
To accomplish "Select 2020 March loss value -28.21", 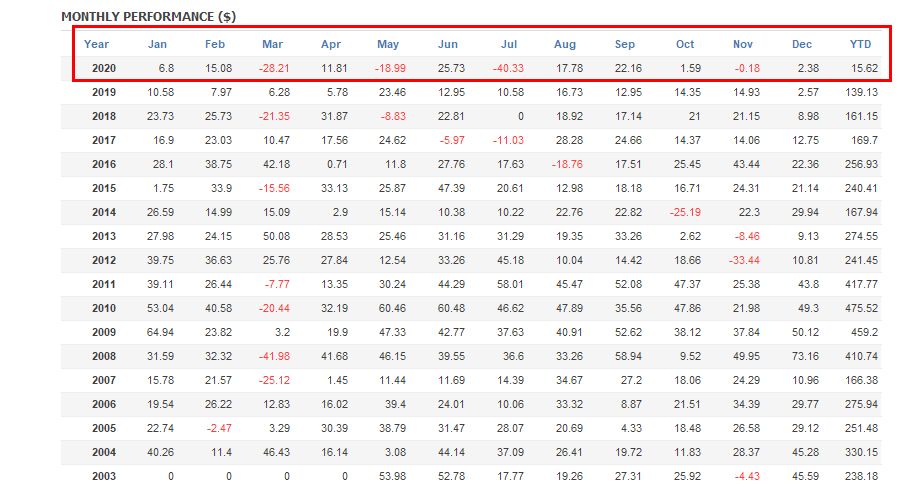I will tap(274, 68).
